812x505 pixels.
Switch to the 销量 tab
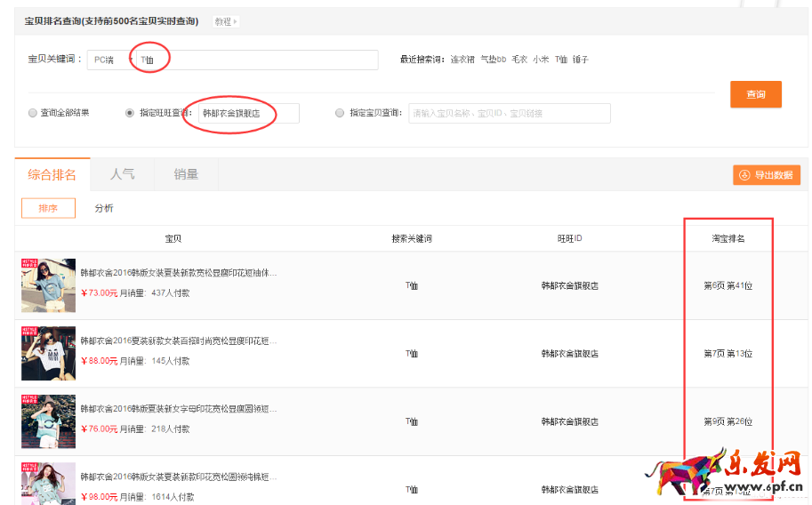(x=186, y=174)
